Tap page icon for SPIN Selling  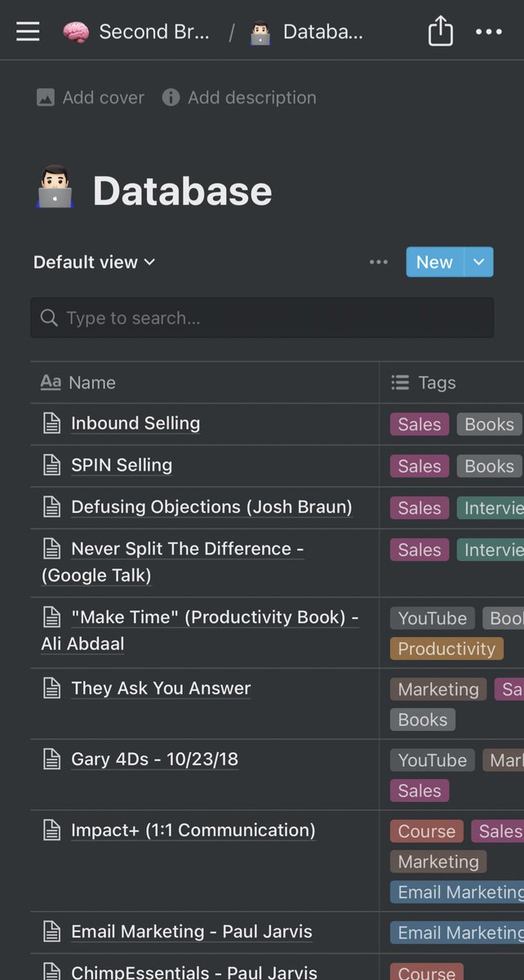coord(52,465)
